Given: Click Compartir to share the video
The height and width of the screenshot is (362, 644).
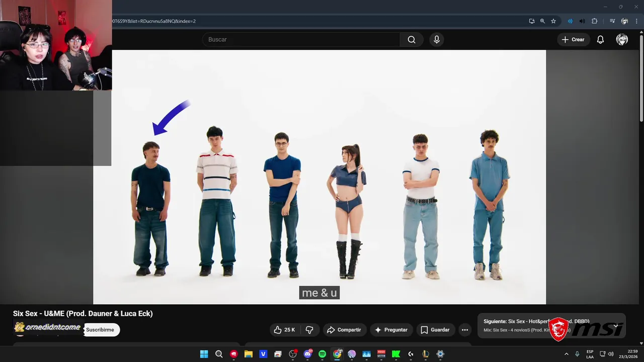Looking at the screenshot, I should click(x=344, y=330).
